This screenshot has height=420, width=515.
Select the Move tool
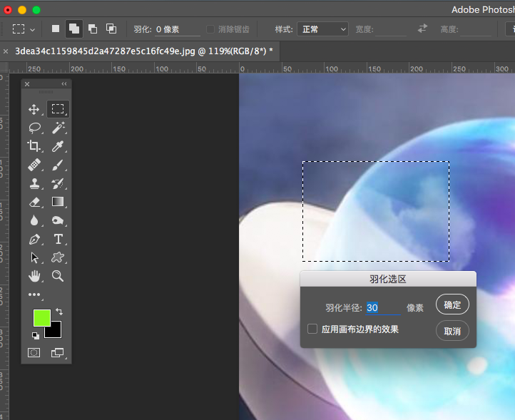(x=34, y=109)
